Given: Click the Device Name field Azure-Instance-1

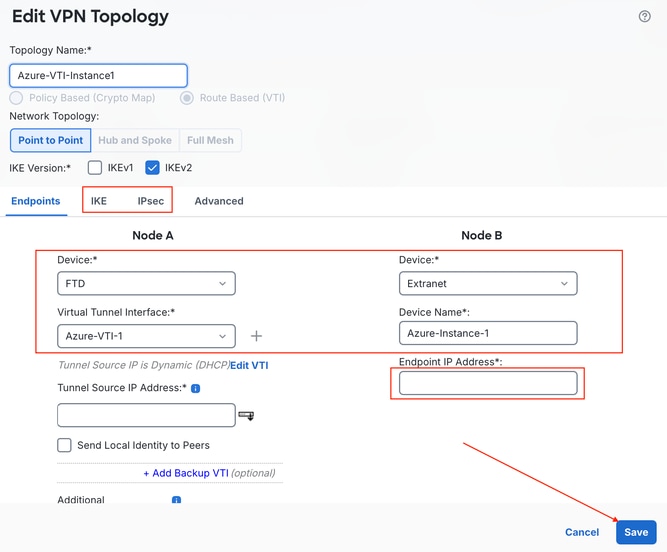Looking at the screenshot, I should click(x=488, y=333).
